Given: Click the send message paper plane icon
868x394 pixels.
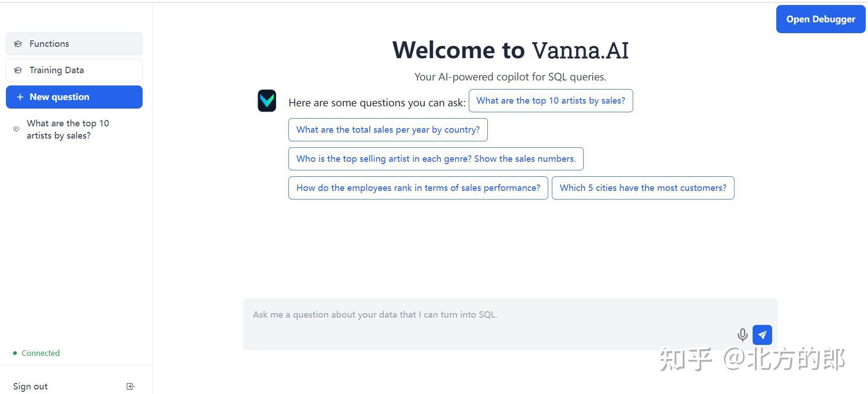Looking at the screenshot, I should pos(762,334).
